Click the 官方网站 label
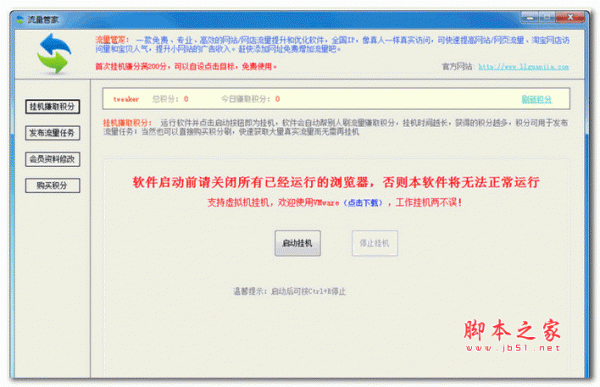Viewport: 600px width, 387px height. coord(457,67)
